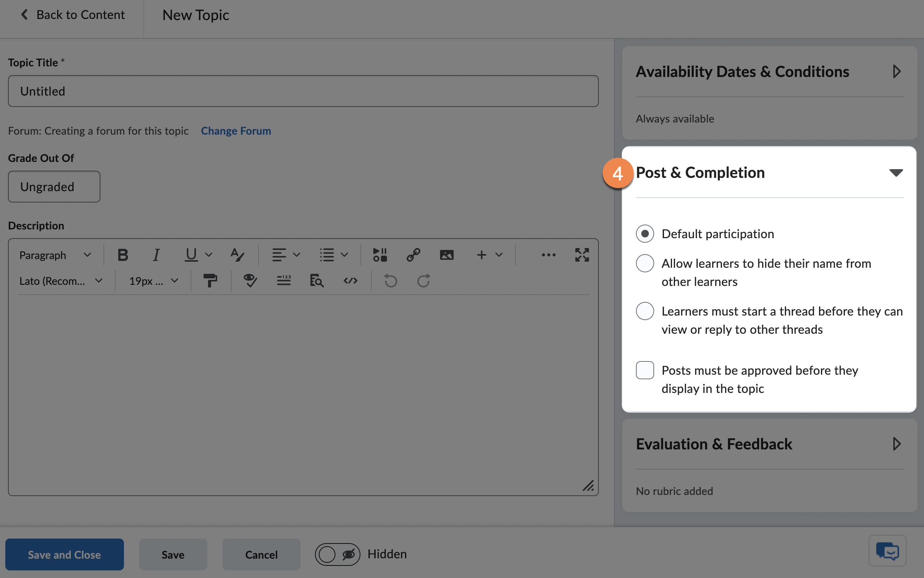This screenshot has height=578, width=924.
Task: Undo the last editor change
Action: [x=390, y=281]
